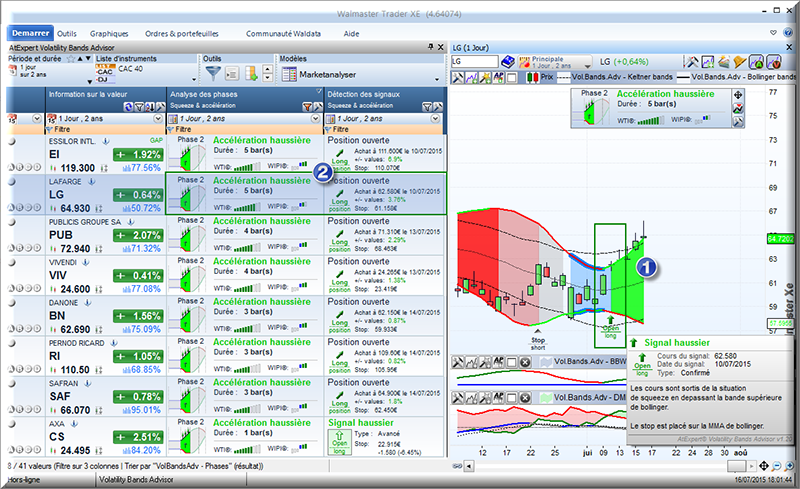Click the chart horizontal scrollbar thumb

(736, 466)
